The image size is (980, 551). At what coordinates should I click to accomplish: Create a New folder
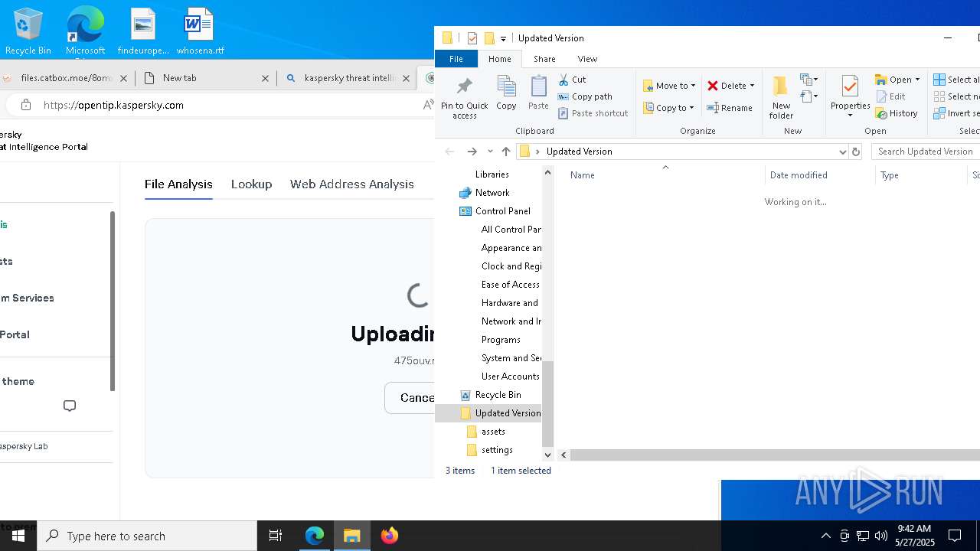(781, 97)
